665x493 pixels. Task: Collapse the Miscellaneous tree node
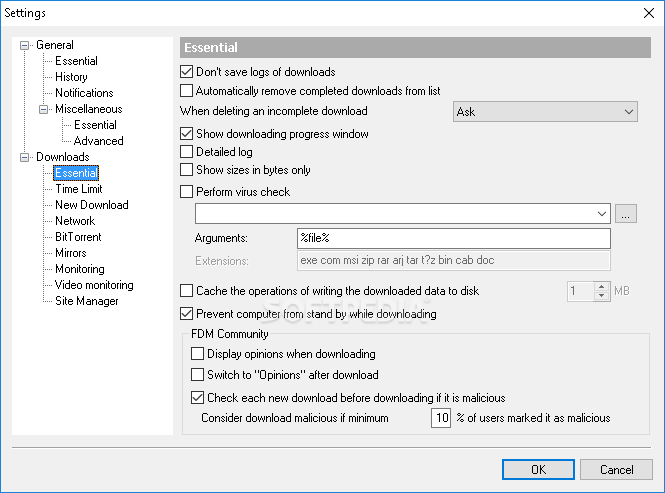tap(43, 109)
